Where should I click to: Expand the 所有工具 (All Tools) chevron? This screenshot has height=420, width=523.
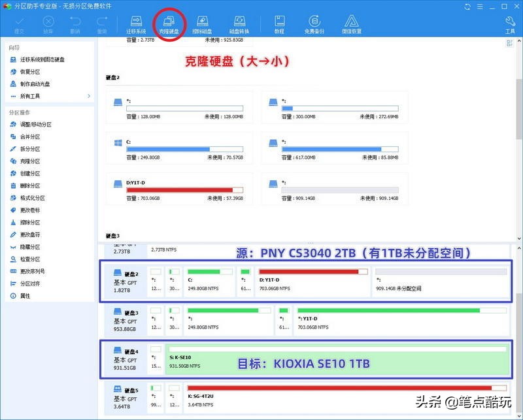pyautogui.click(x=89, y=96)
